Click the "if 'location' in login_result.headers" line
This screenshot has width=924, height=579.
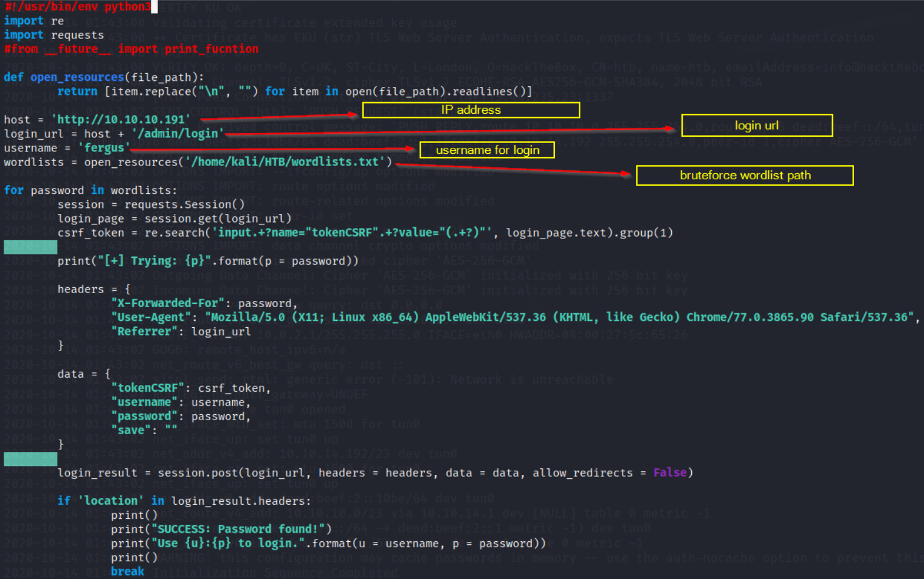click(184, 501)
